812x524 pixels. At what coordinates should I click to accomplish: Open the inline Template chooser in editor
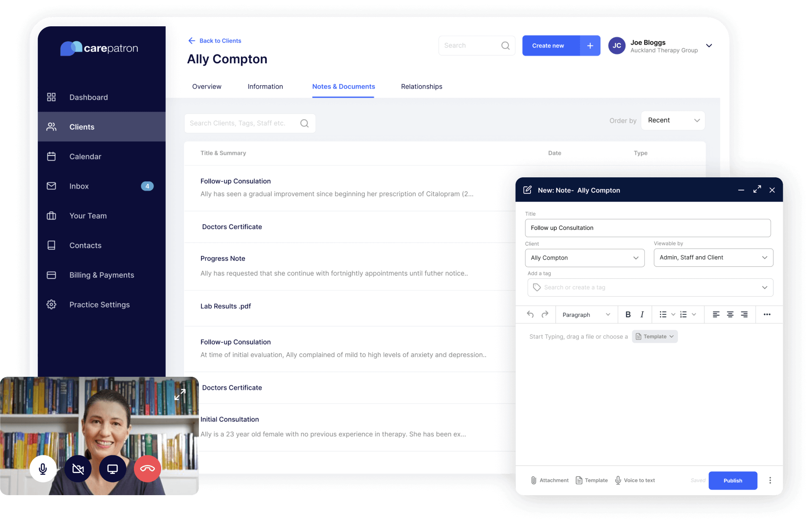[655, 336]
